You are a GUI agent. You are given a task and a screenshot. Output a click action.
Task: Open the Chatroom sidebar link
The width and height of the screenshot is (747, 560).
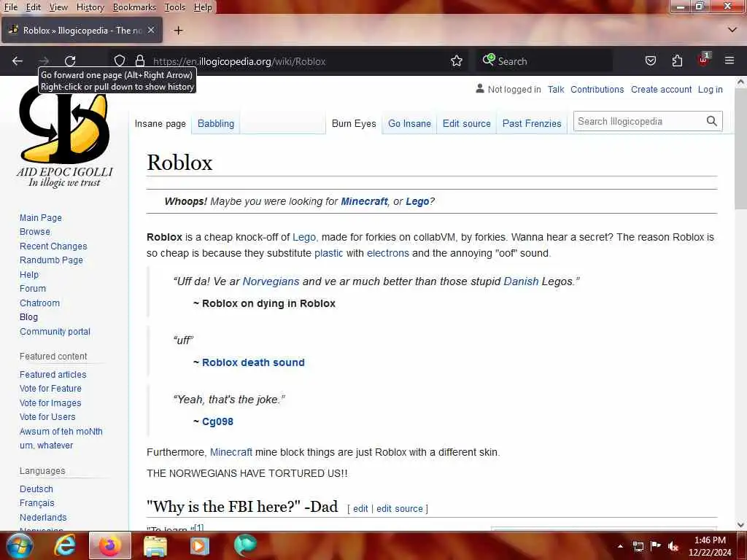click(x=39, y=303)
